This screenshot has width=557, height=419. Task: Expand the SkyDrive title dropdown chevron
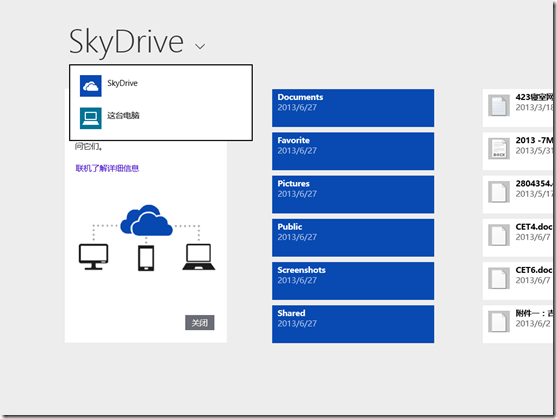[200, 46]
